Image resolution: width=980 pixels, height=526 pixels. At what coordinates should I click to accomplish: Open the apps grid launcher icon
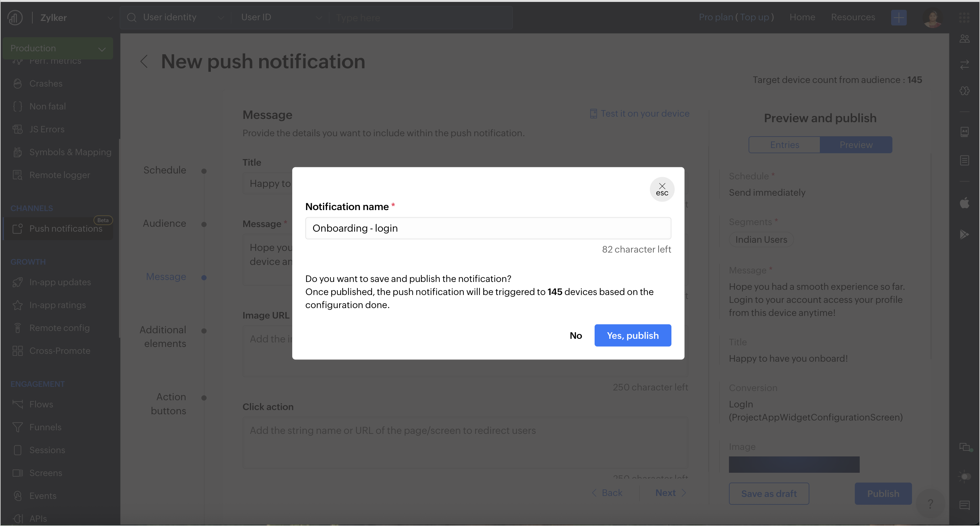[x=964, y=18]
